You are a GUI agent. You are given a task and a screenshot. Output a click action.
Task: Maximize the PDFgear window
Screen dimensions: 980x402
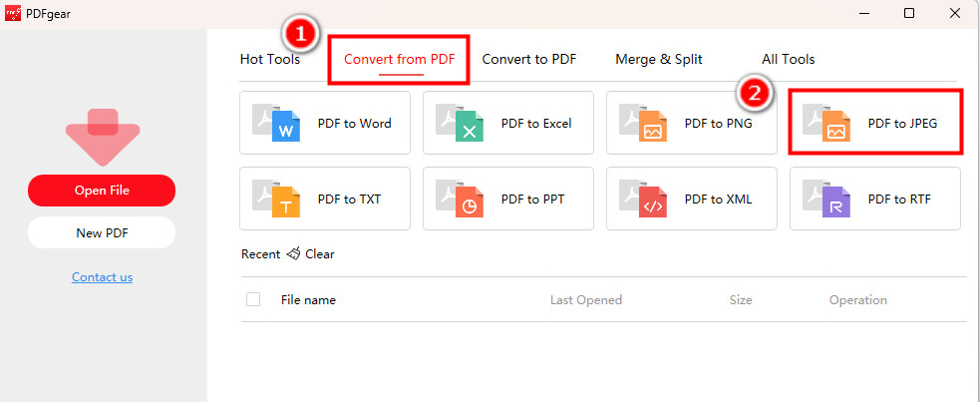(909, 13)
